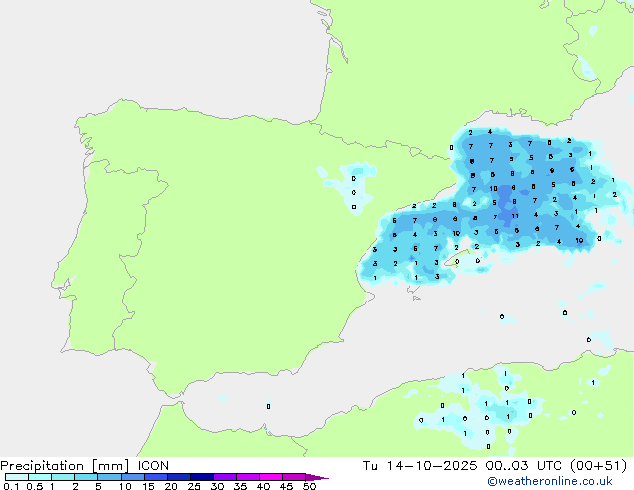Click the Mallorca island on the map
Image resolution: width=634 pixels, height=490 pixels.
463,258
